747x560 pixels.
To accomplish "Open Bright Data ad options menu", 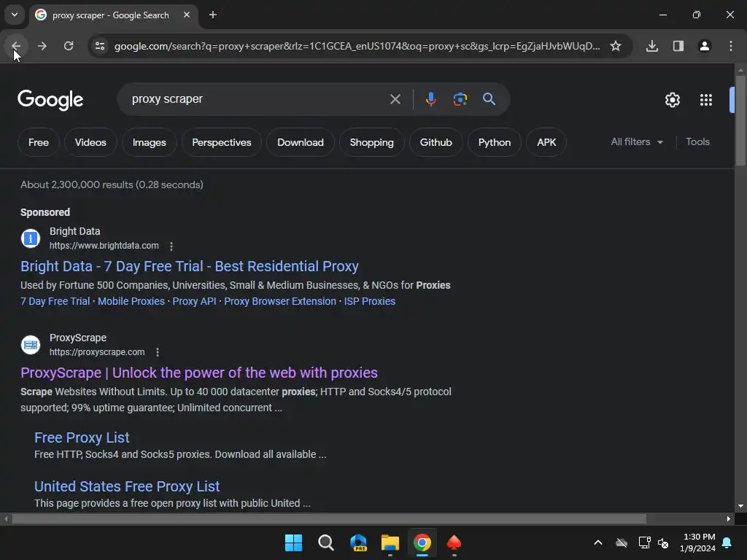I will [x=171, y=246].
